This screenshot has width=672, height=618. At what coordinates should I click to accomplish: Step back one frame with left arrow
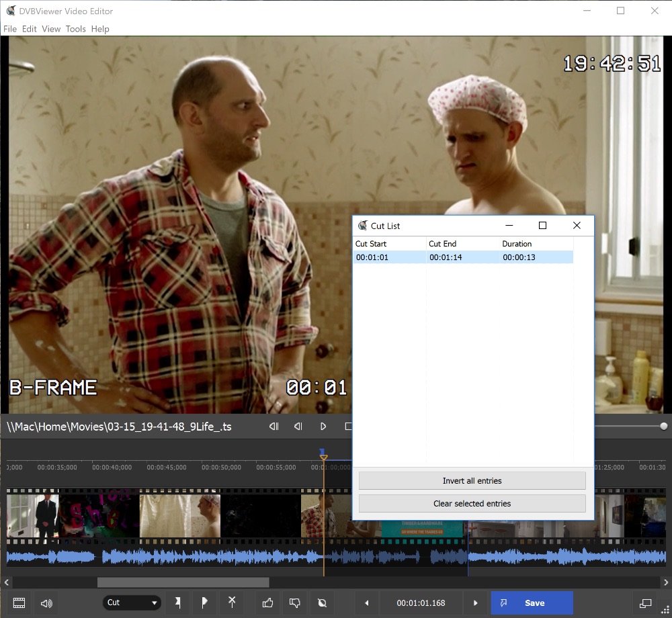[x=366, y=603]
